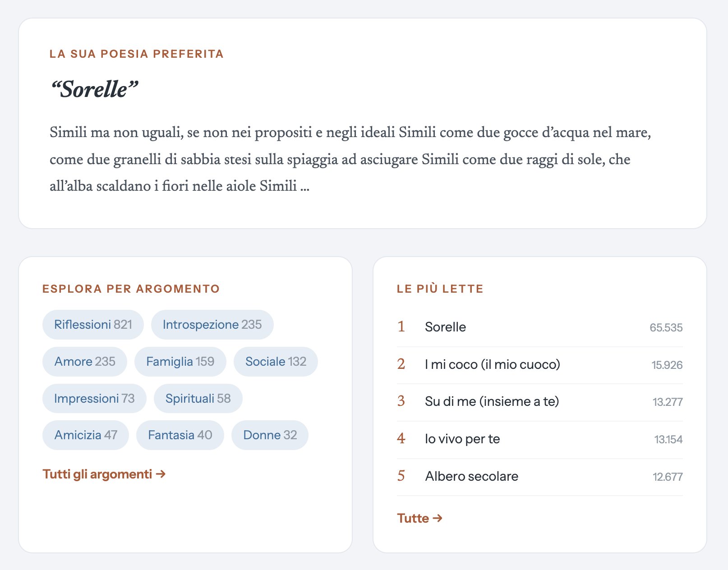Open the Sociale 132 topic tag
The height and width of the screenshot is (570, 728).
(276, 362)
